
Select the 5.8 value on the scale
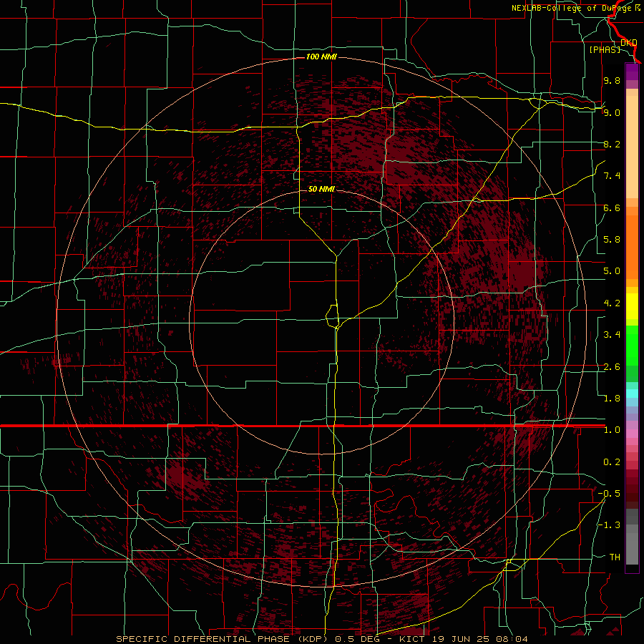click(612, 240)
